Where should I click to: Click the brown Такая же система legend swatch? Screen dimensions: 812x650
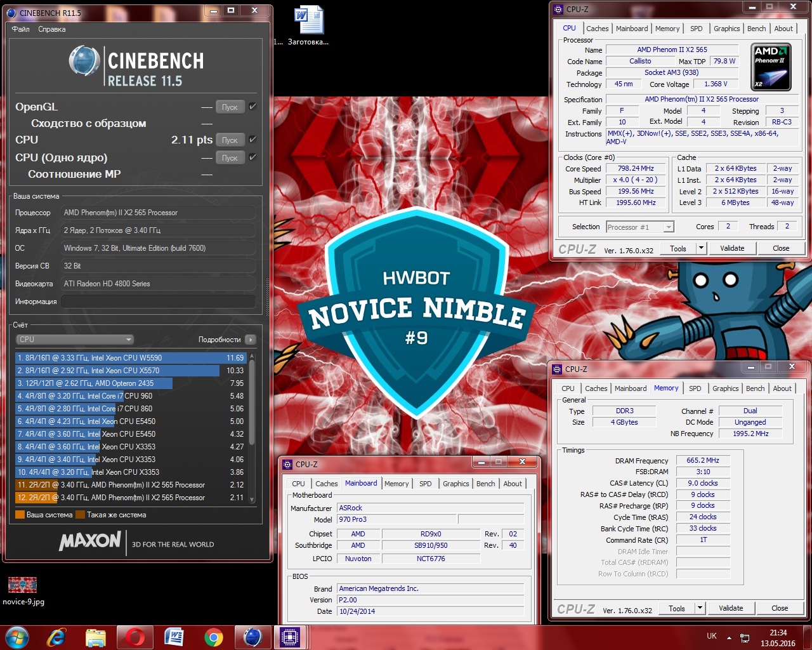point(80,515)
